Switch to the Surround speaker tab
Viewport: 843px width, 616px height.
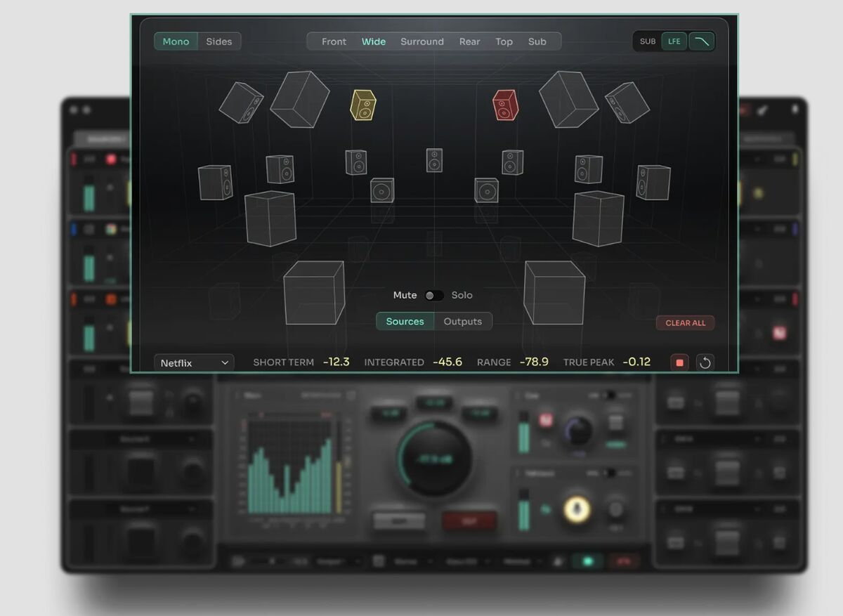(x=421, y=41)
